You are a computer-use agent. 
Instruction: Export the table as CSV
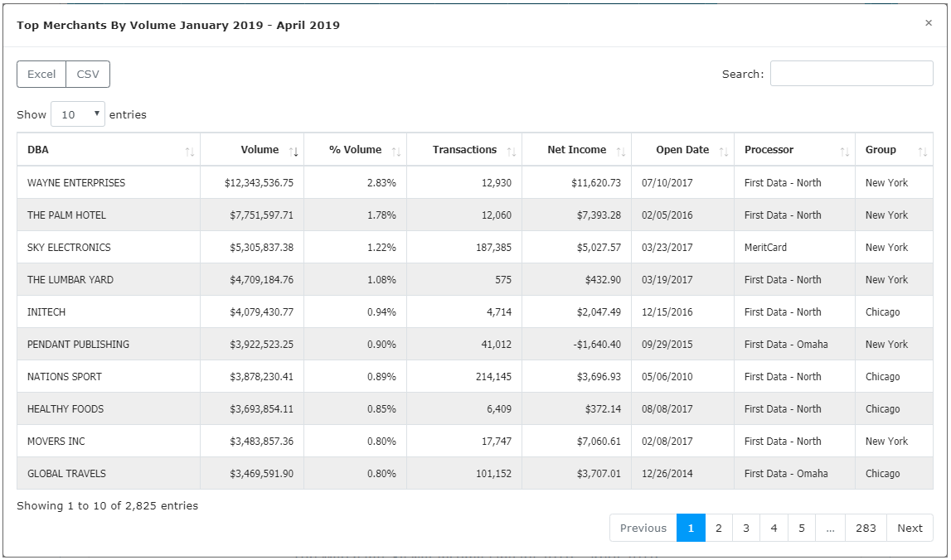(x=88, y=74)
